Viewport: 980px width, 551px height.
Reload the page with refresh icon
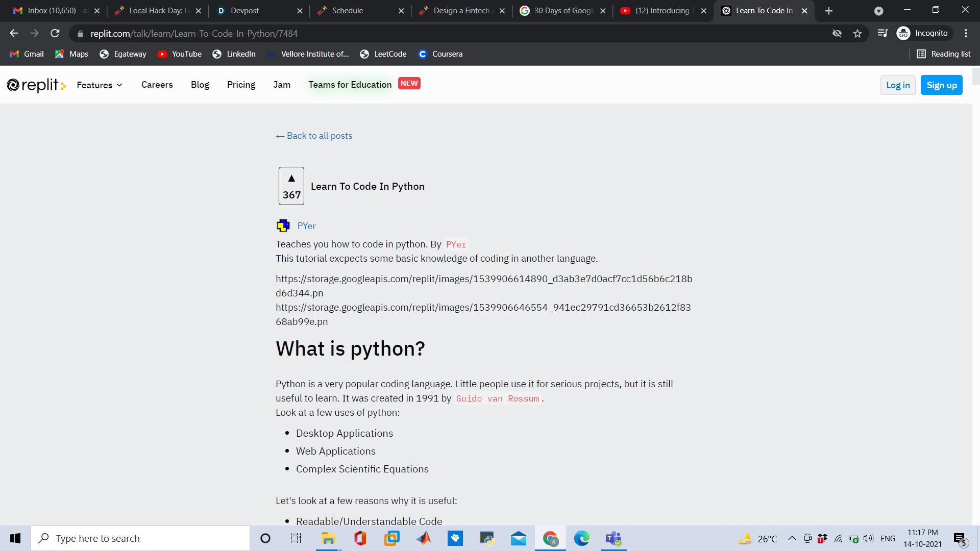[x=55, y=34]
